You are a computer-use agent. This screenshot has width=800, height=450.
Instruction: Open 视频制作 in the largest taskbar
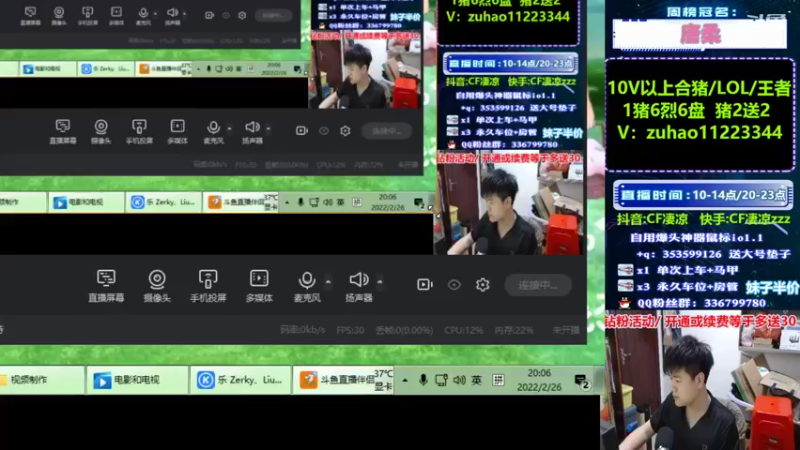[42, 380]
